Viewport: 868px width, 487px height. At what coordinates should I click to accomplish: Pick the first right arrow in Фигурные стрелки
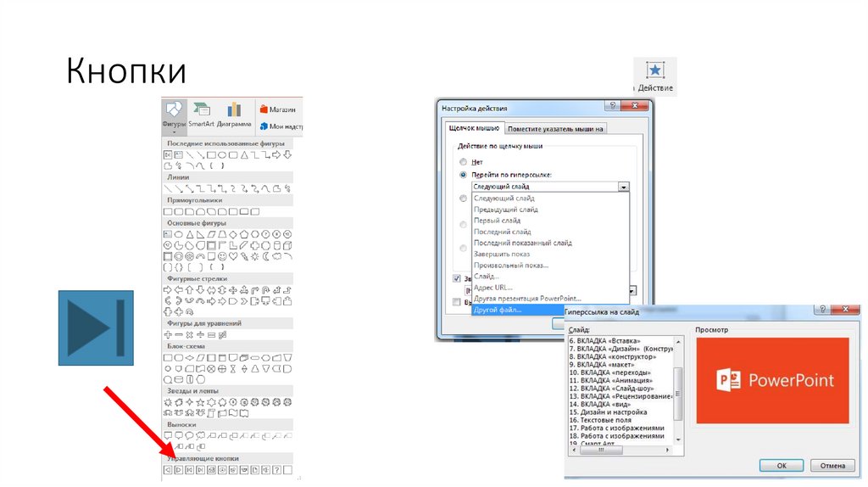tap(168, 290)
